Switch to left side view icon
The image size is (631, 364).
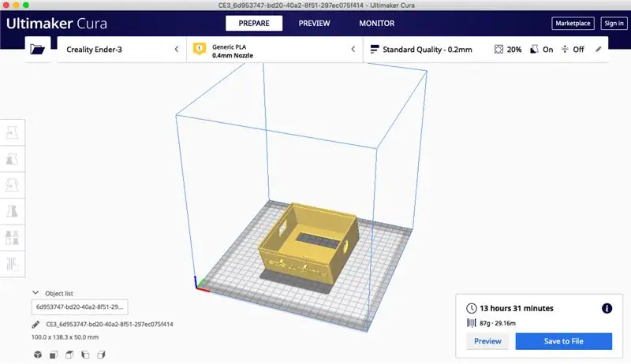[x=85, y=355]
